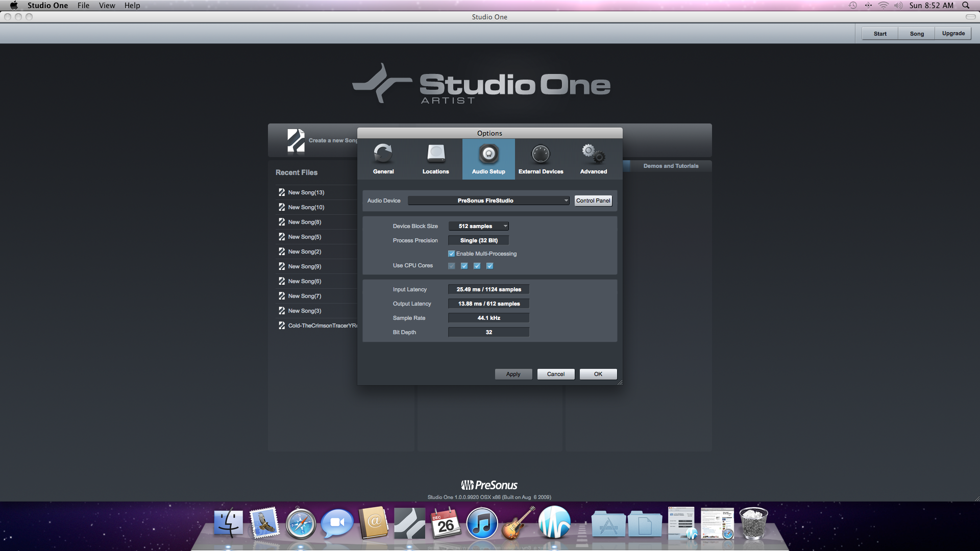Toggle the third CPU core checkbox

477,266
